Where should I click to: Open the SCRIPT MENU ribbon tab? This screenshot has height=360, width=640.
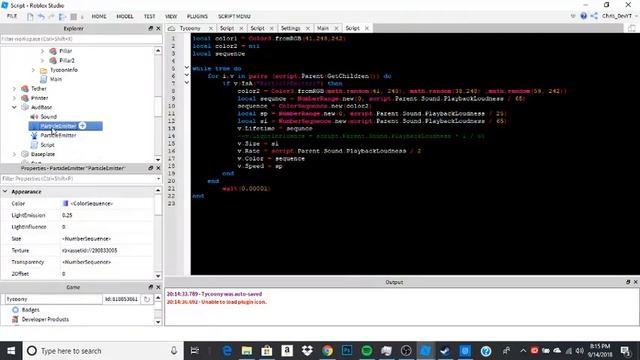coord(234,16)
